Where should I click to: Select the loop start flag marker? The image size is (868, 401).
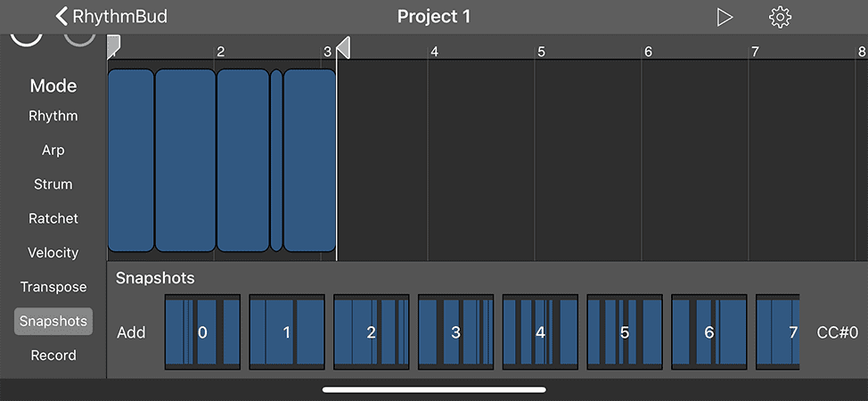pos(113,47)
